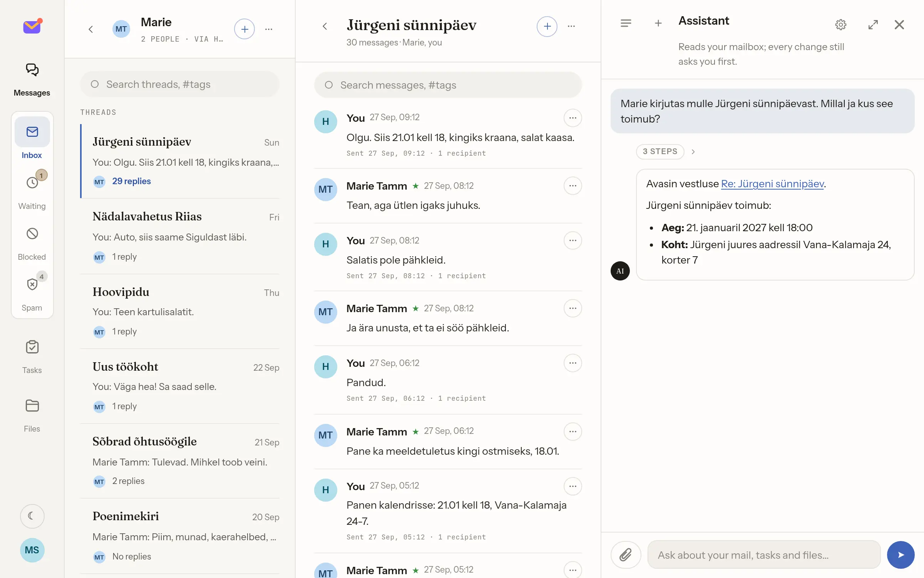Open options menu on first You message
The image size is (924, 578).
[x=572, y=118]
